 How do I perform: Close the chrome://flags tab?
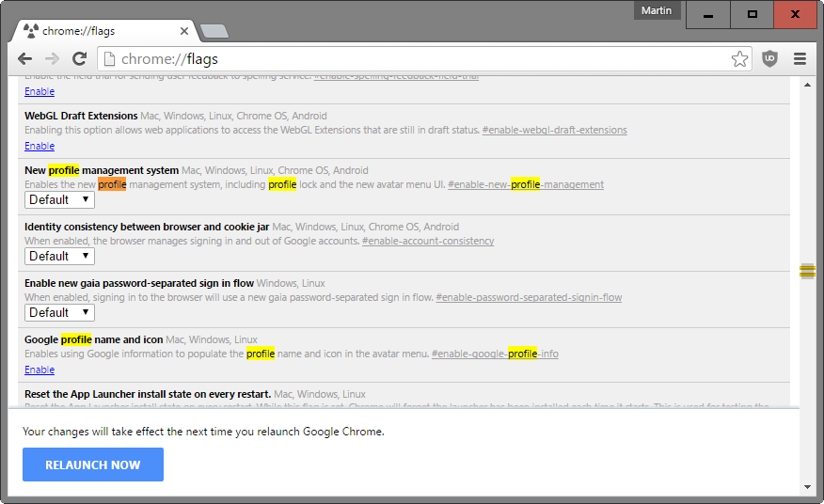[x=184, y=31]
